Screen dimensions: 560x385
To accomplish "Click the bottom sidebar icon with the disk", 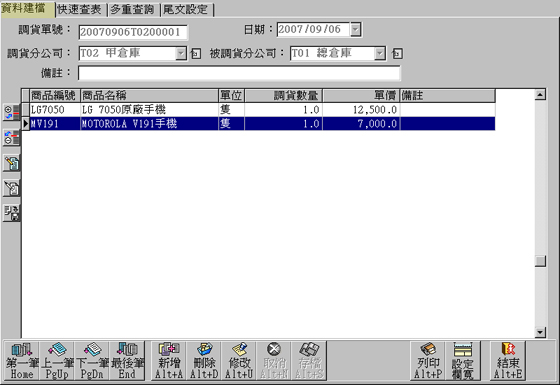I will pos(11,213).
